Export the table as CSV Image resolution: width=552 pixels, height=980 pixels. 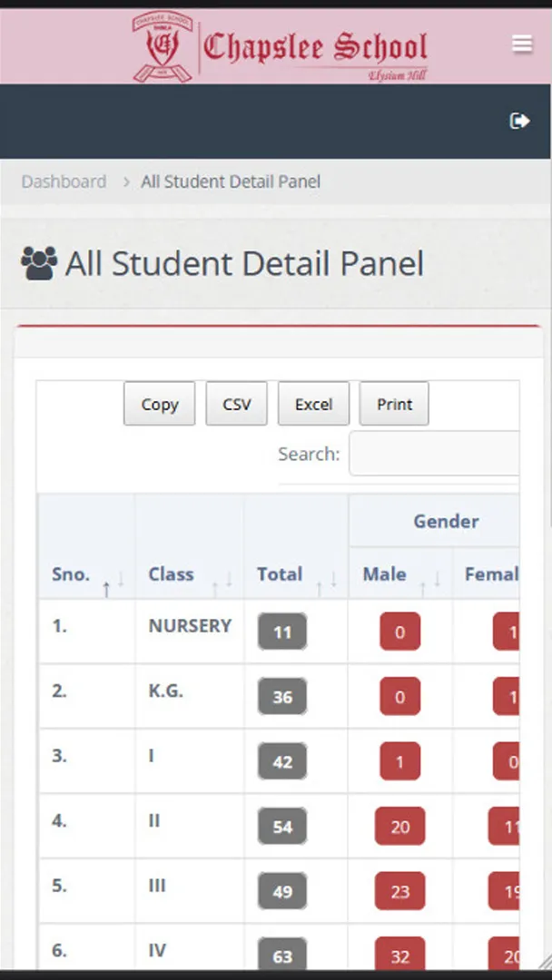(x=236, y=404)
